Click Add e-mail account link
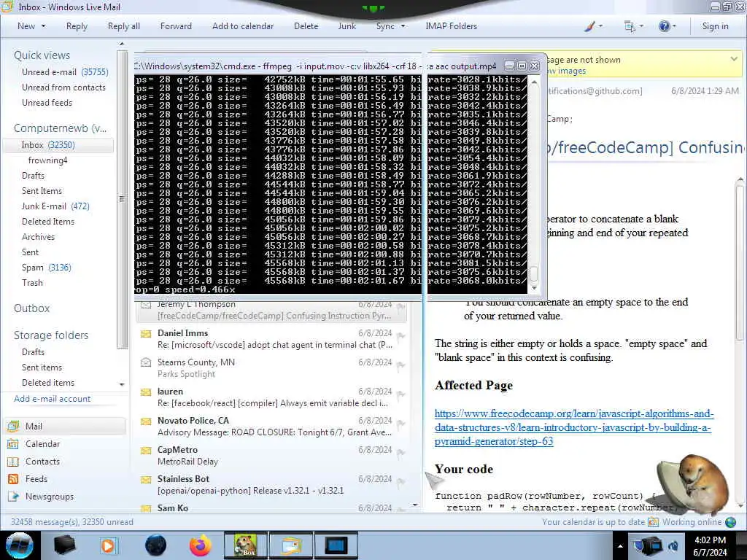 53,399
